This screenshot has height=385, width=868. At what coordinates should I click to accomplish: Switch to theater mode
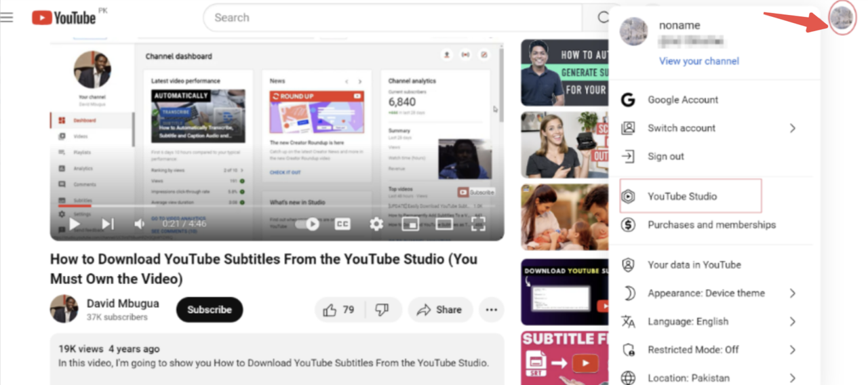[444, 224]
